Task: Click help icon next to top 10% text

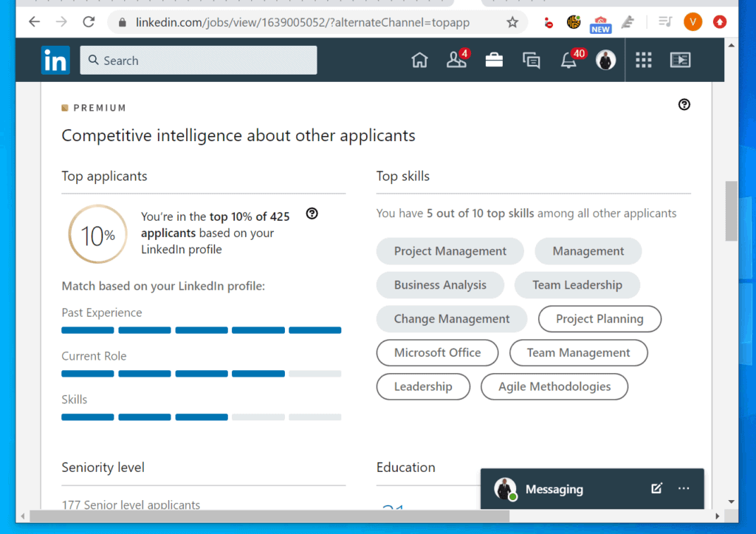Action: coord(312,213)
